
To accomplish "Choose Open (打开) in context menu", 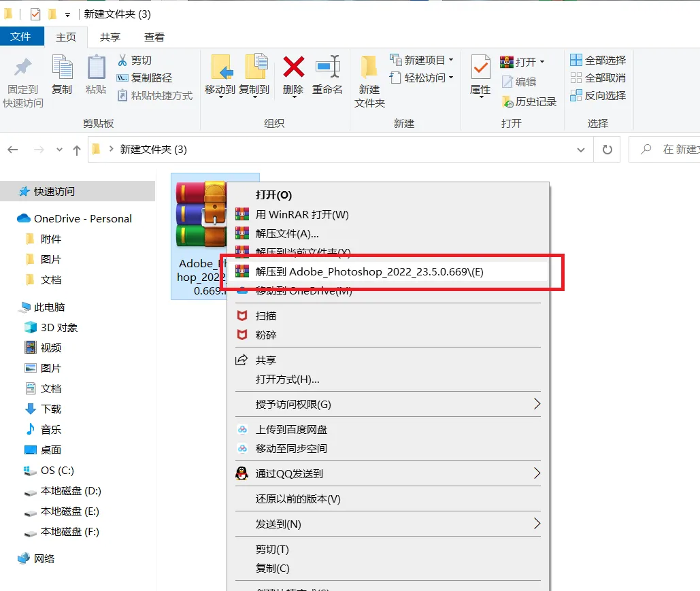I will [x=388, y=195].
